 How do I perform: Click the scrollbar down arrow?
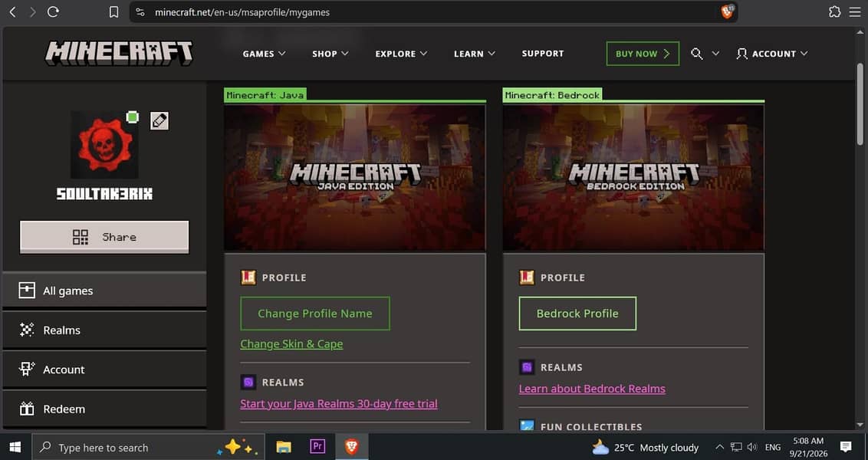click(860, 425)
